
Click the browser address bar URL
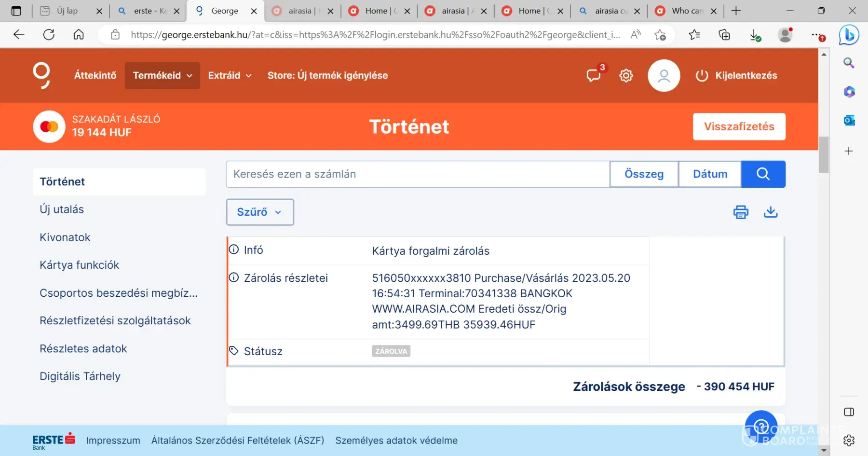(x=376, y=35)
